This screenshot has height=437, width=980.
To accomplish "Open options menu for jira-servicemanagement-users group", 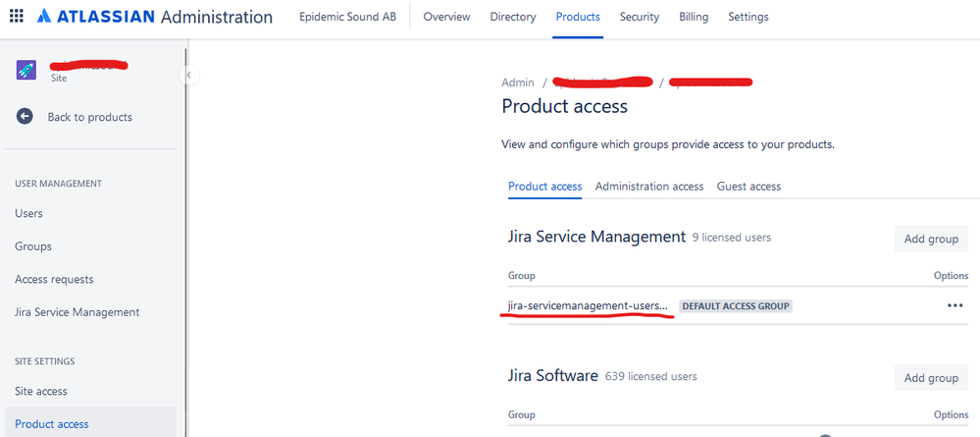I will pyautogui.click(x=954, y=305).
